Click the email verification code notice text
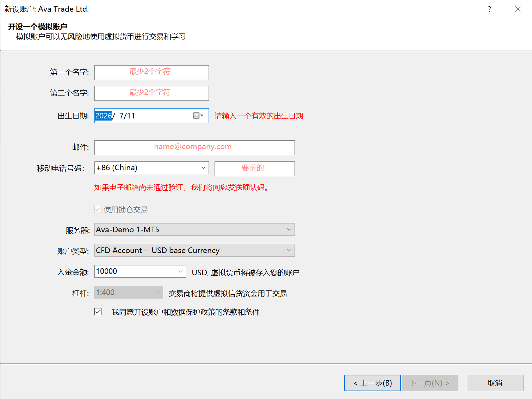This screenshot has height=399, width=532. tap(182, 188)
